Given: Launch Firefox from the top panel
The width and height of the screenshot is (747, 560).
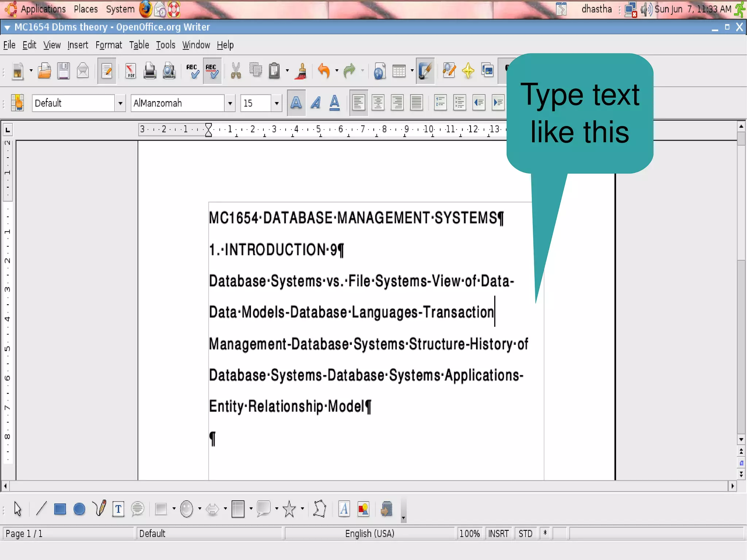Looking at the screenshot, I should 146,9.
